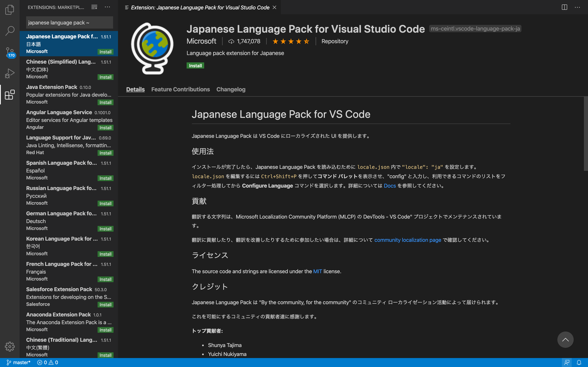Open the Run and Debug view
Viewport: 588px width, 367px height.
[x=10, y=73]
